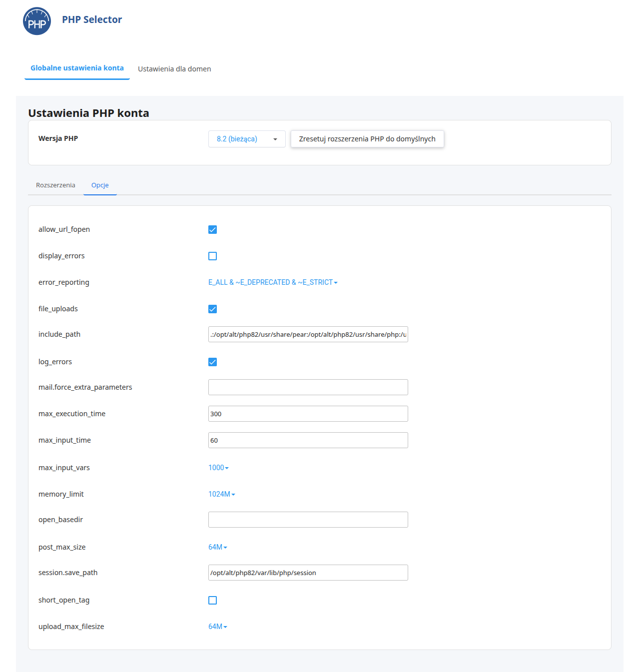632x672 pixels.
Task: Open the upload_max_filesize 64M dropdown
Action: pos(218,627)
